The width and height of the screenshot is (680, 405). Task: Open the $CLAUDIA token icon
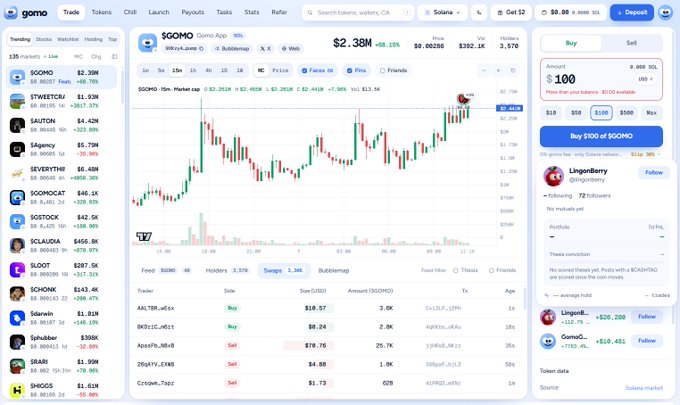tap(17, 245)
